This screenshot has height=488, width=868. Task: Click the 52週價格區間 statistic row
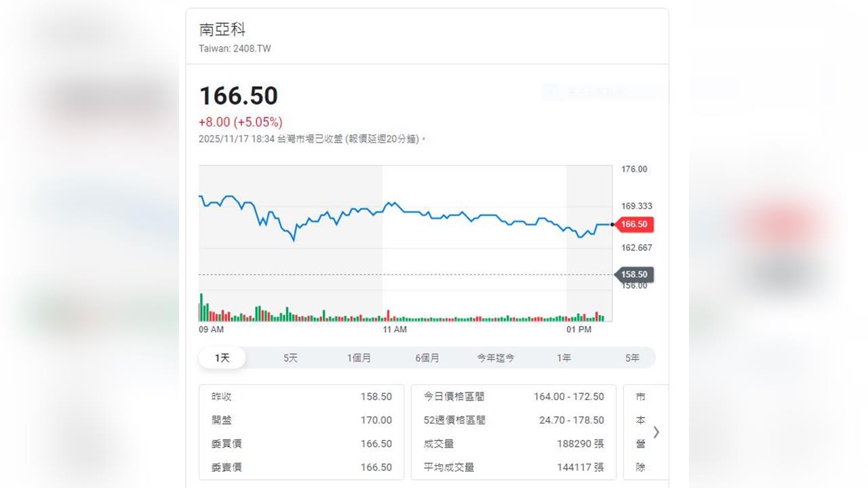[x=513, y=420]
